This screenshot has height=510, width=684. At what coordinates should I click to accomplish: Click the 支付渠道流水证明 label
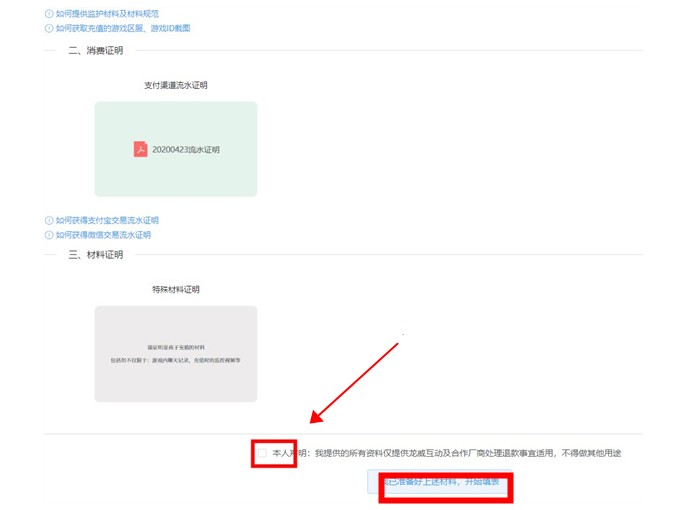[176, 85]
